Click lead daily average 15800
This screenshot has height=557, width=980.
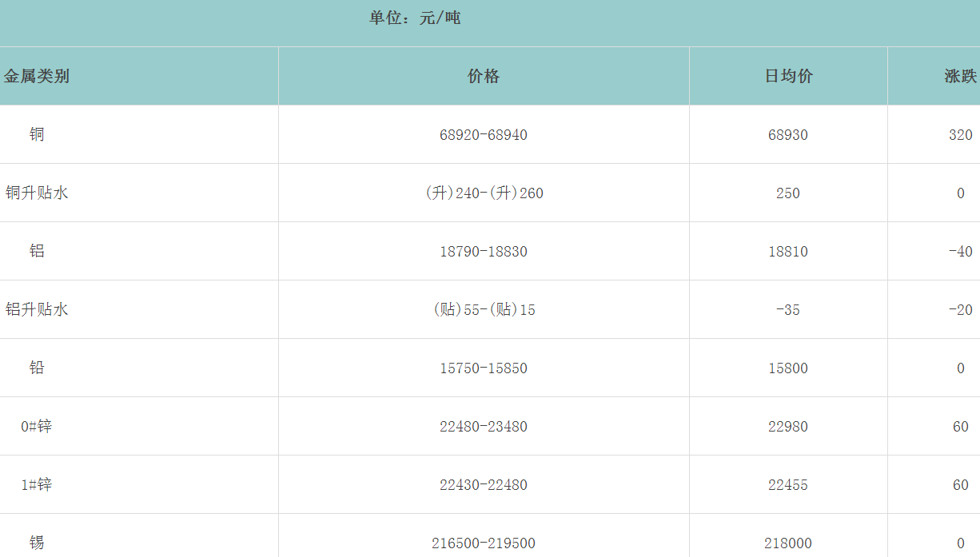point(788,368)
